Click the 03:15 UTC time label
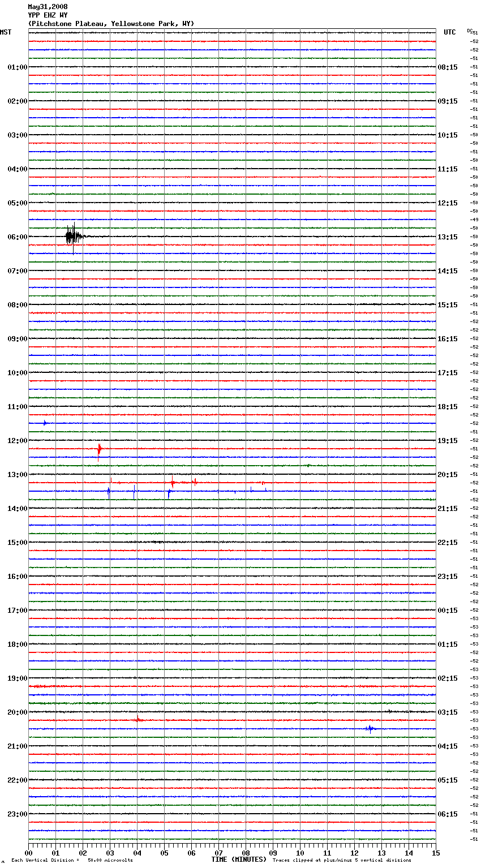Screen dimensions: 481x868 coord(448,712)
